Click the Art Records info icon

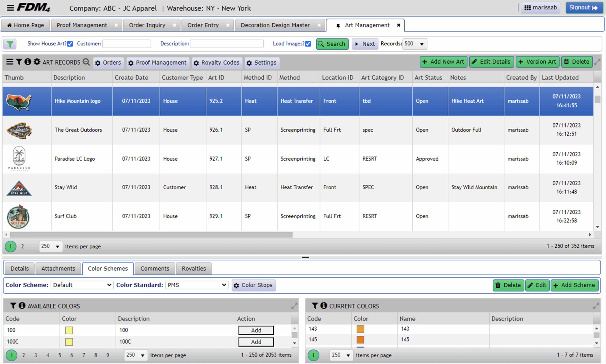28,62
